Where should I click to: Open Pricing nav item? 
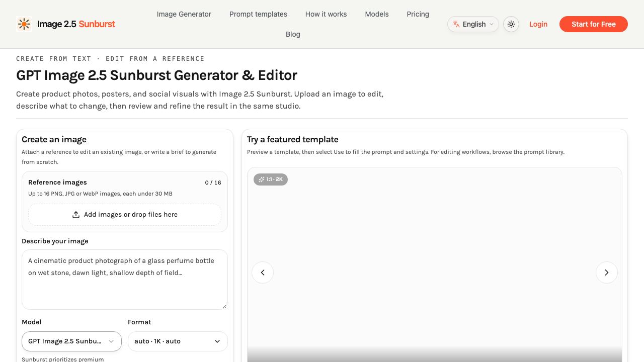418,14
